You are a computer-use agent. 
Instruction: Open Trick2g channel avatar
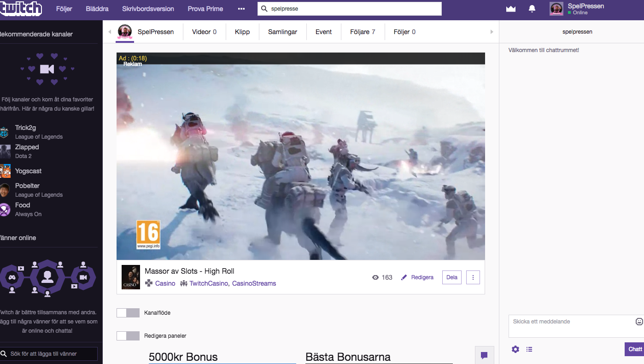(x=5, y=132)
